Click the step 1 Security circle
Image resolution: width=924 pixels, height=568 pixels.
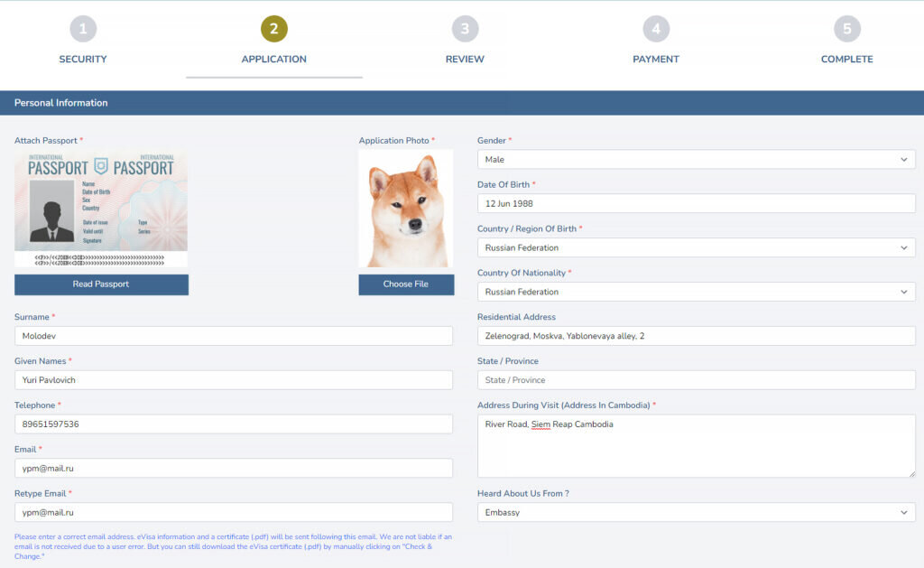pos(83,28)
